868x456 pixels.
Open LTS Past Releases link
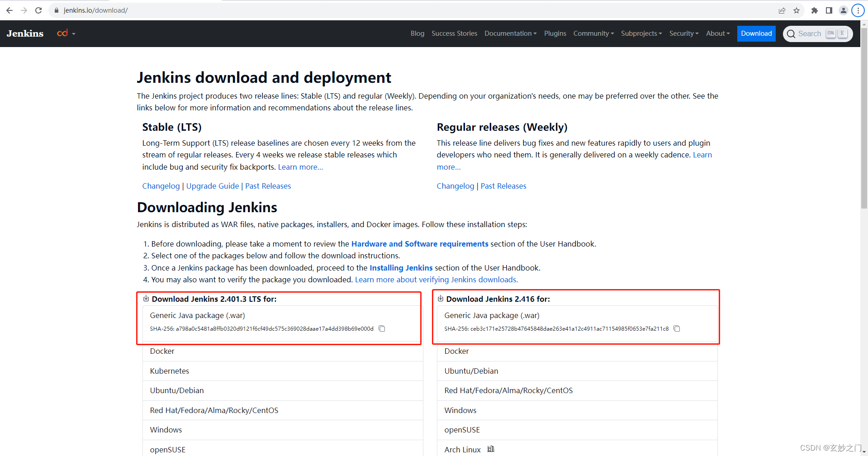point(268,186)
